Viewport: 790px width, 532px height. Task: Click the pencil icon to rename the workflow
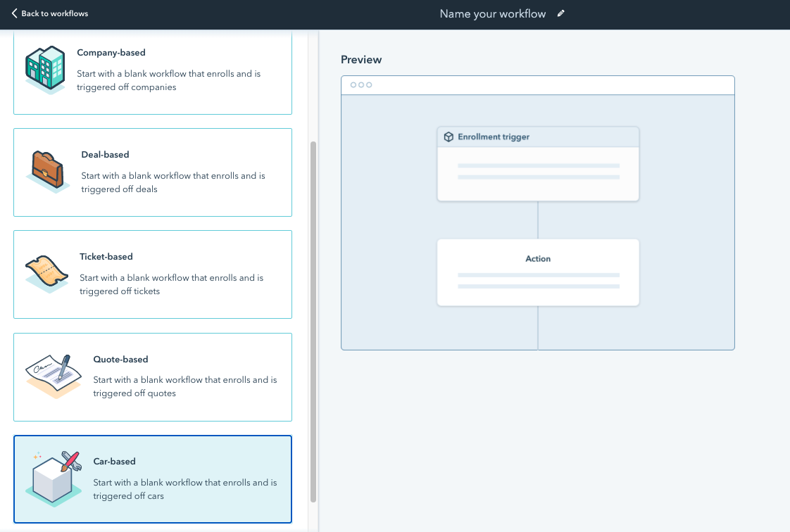click(560, 13)
